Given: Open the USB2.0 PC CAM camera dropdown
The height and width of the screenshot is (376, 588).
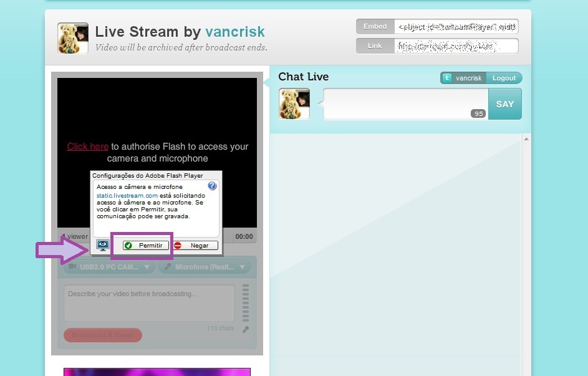Looking at the screenshot, I should point(108,267).
